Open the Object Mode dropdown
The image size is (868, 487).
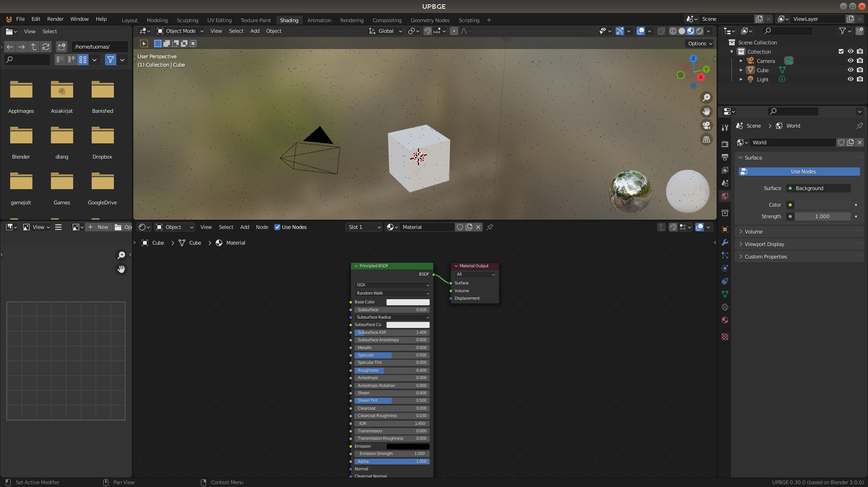pyautogui.click(x=180, y=31)
